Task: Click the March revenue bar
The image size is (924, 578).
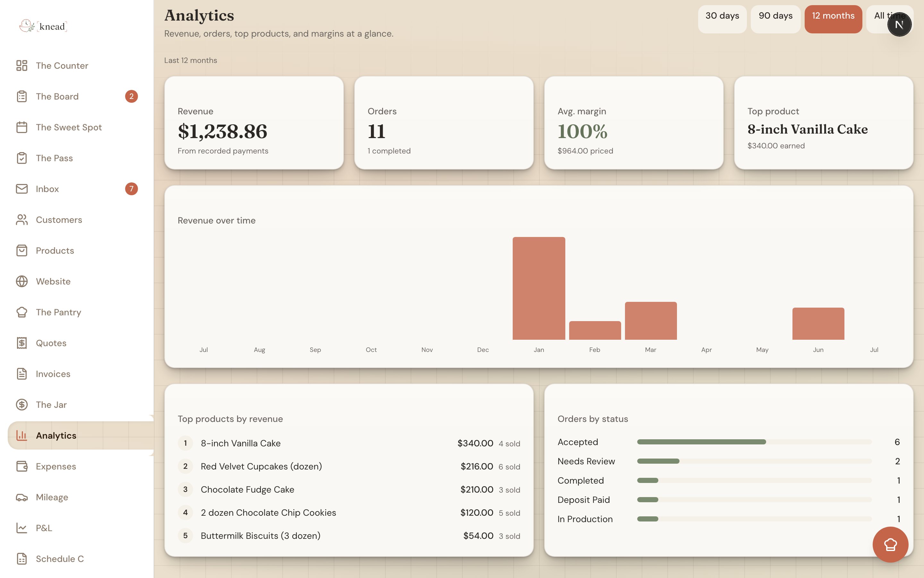Action: click(651, 321)
